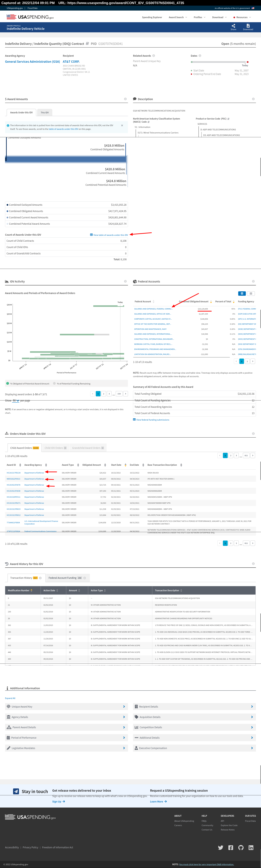Click the Award History section info icon
Image resolution: width=261 pixels, height=868 pixels.
pyautogui.click(x=253, y=564)
